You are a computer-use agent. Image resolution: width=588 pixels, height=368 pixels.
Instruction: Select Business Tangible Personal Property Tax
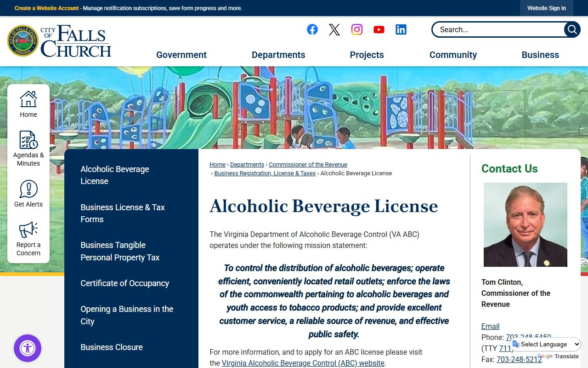pyautogui.click(x=120, y=251)
